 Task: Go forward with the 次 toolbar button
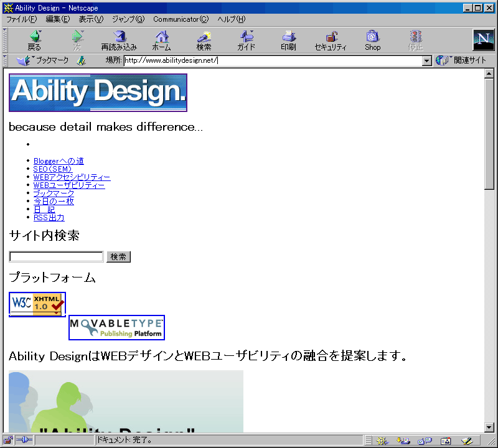[x=77, y=40]
